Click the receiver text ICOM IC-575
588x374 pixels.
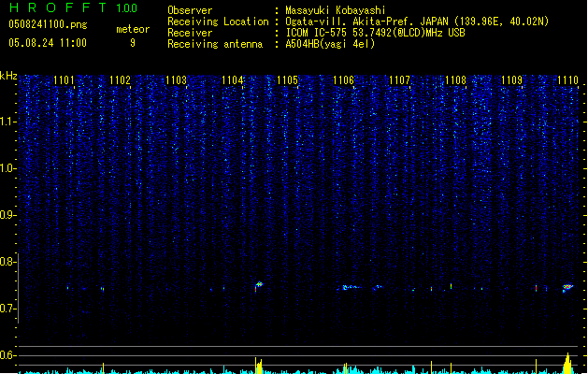tap(317, 33)
